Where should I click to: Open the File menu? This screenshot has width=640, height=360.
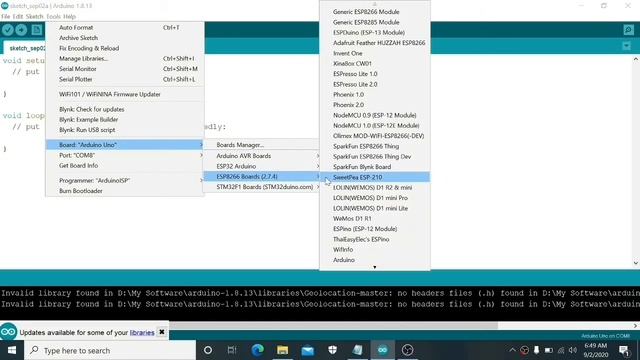(6, 17)
